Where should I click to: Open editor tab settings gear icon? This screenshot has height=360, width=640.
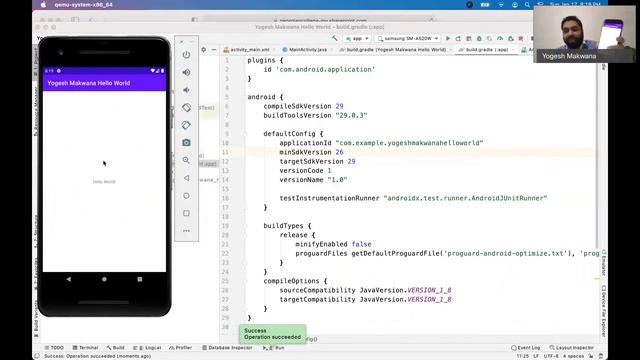pos(204,49)
